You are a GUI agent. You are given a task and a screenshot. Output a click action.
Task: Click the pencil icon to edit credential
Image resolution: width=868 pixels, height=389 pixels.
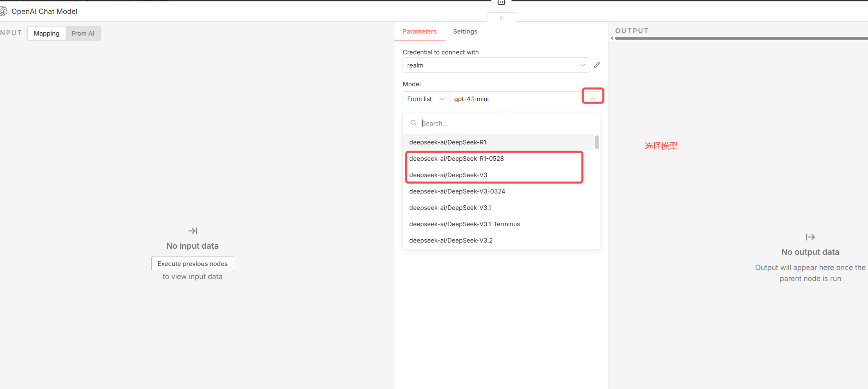pos(597,65)
